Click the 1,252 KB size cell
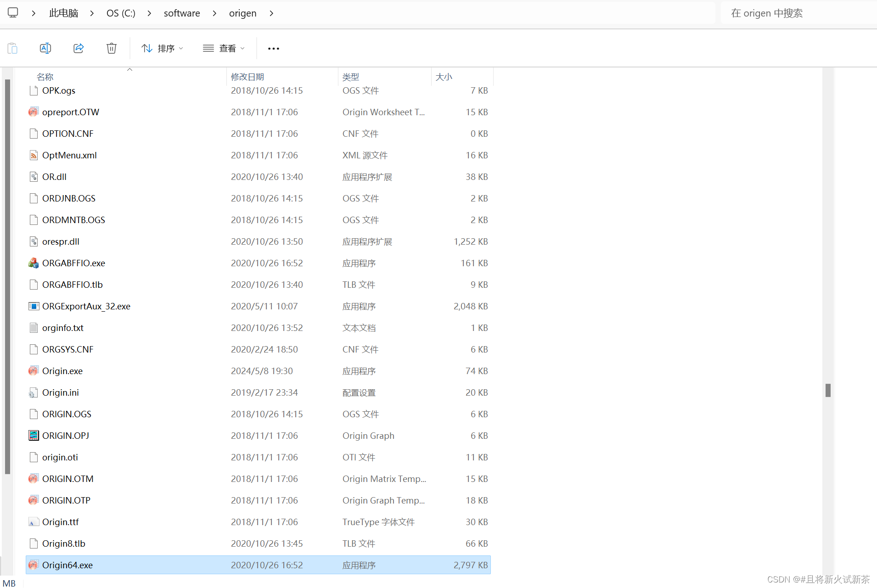 [471, 241]
